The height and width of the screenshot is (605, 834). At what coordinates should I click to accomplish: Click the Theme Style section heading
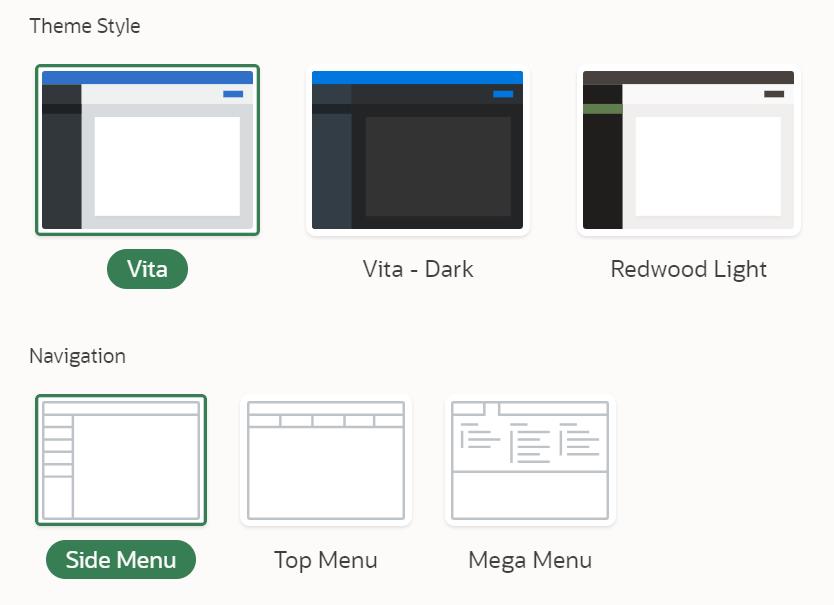click(x=85, y=26)
